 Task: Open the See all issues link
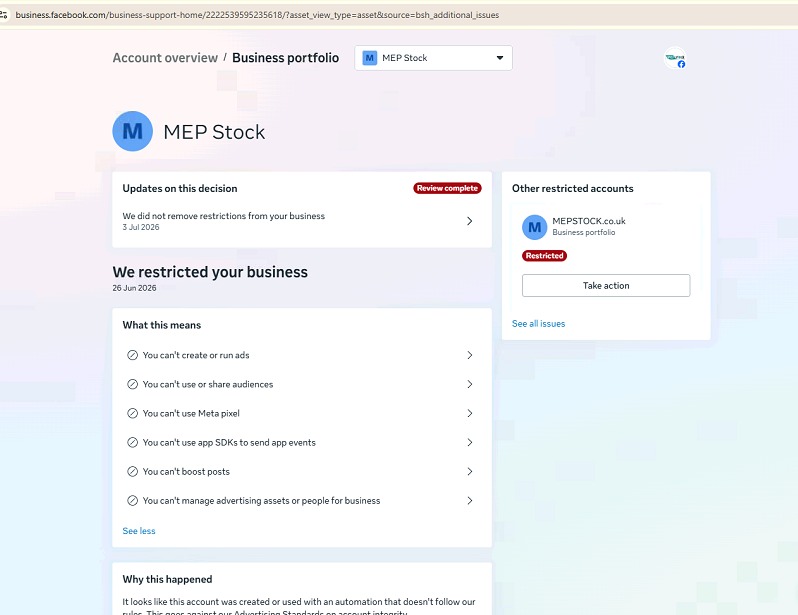coord(538,324)
